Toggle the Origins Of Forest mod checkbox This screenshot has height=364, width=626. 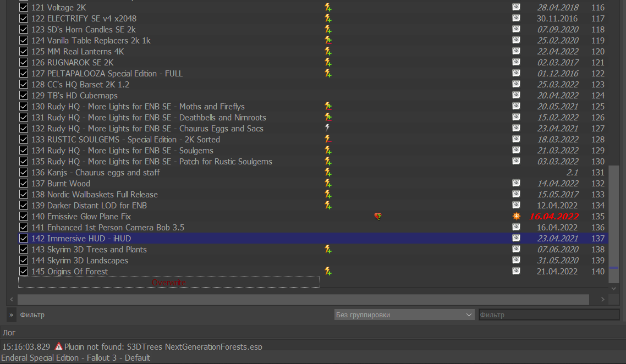pos(24,272)
